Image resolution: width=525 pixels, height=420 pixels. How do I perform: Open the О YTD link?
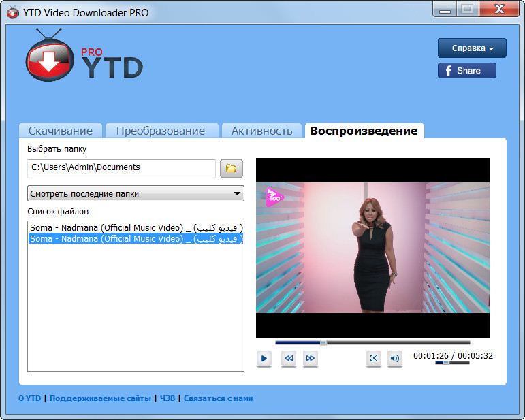point(29,398)
